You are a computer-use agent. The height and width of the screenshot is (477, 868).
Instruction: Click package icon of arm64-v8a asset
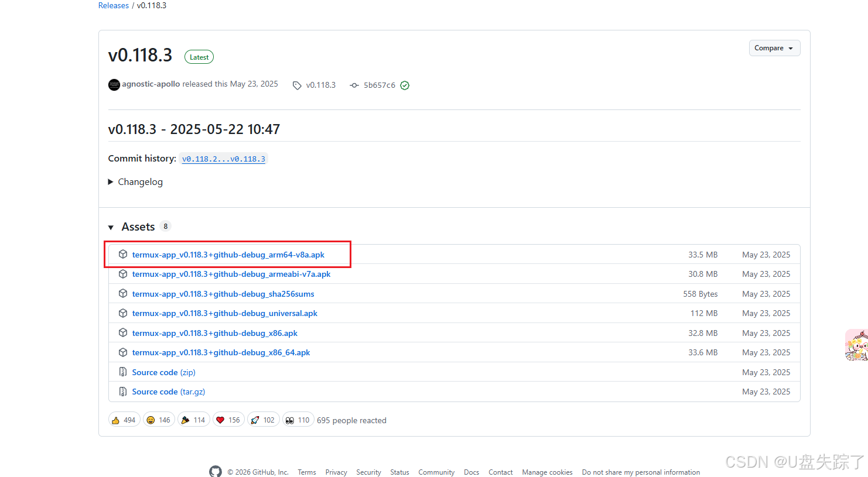click(123, 254)
